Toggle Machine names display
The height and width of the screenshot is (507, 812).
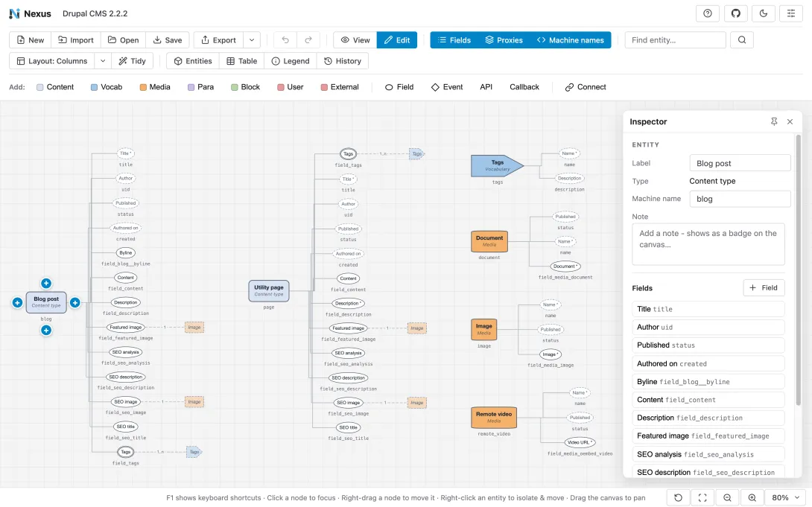[570, 40]
